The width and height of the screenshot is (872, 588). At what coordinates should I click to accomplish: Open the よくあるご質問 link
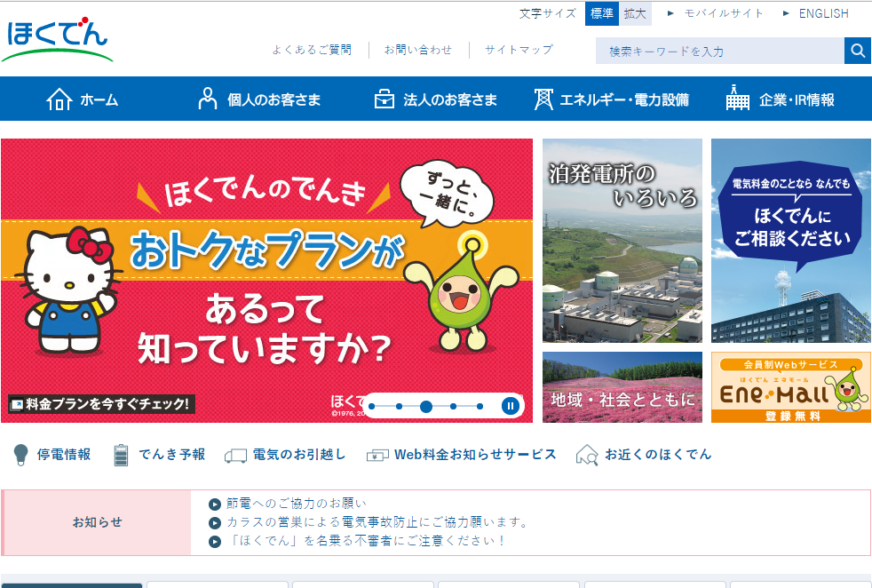312,50
